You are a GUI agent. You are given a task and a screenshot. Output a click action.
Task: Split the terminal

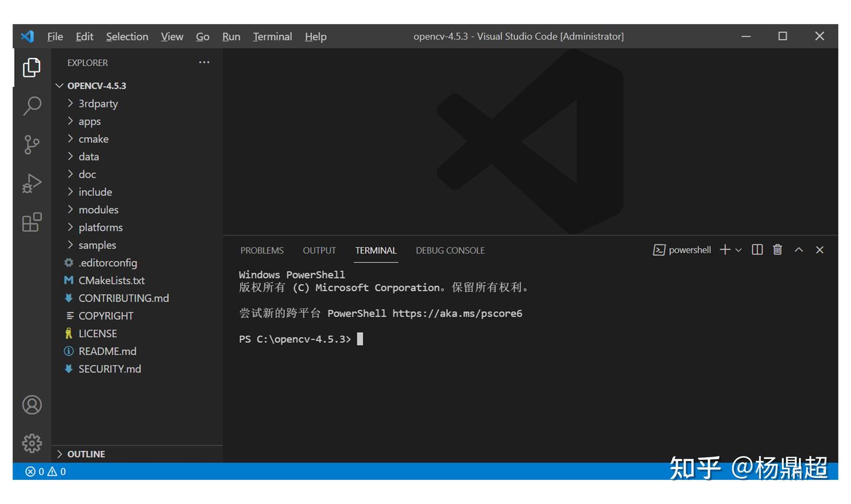pyautogui.click(x=756, y=249)
